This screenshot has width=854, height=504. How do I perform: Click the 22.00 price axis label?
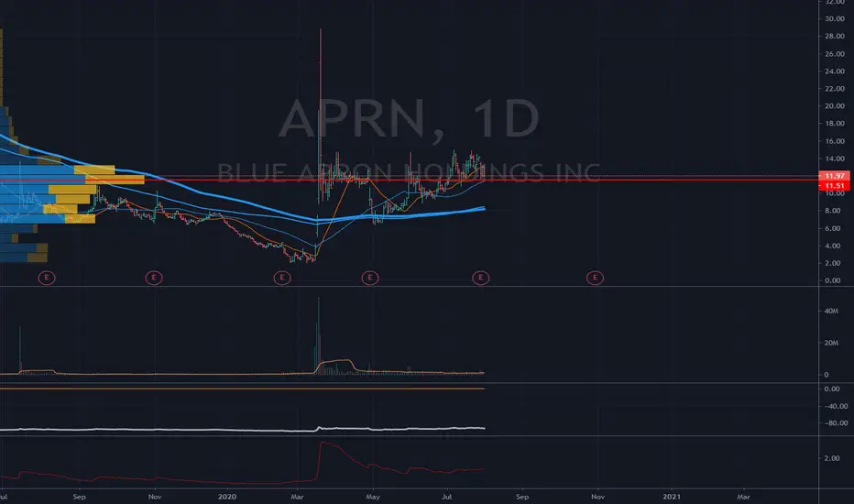coord(835,88)
